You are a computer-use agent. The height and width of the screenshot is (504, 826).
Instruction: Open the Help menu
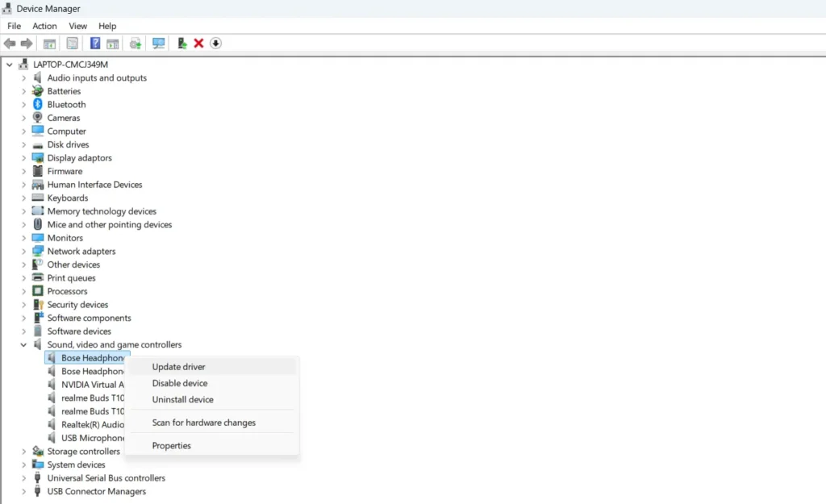point(107,26)
